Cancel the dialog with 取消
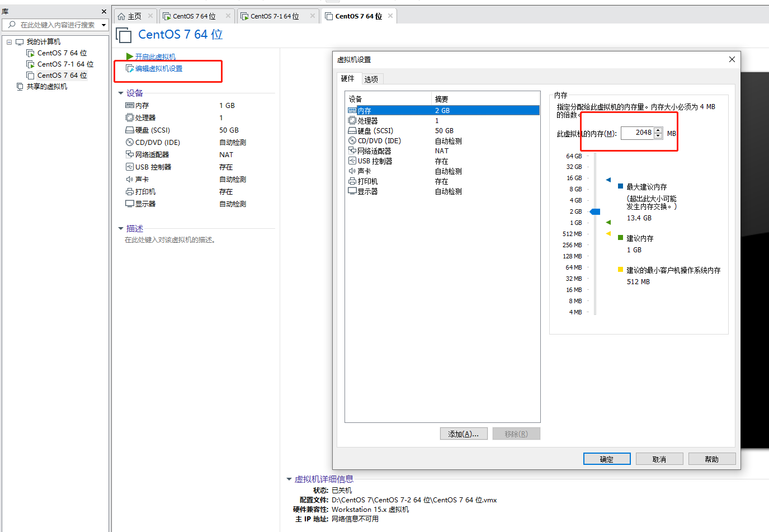769x532 pixels. point(659,459)
